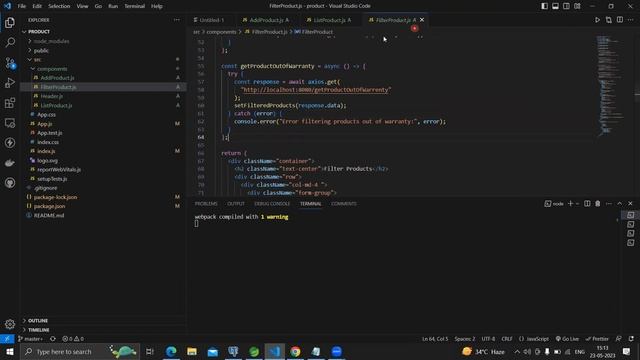
Task: Open the Explorer view in activity bar
Action: tap(10, 22)
